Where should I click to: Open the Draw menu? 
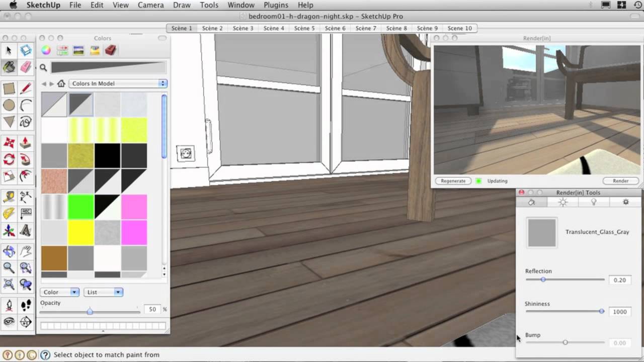coord(182,5)
